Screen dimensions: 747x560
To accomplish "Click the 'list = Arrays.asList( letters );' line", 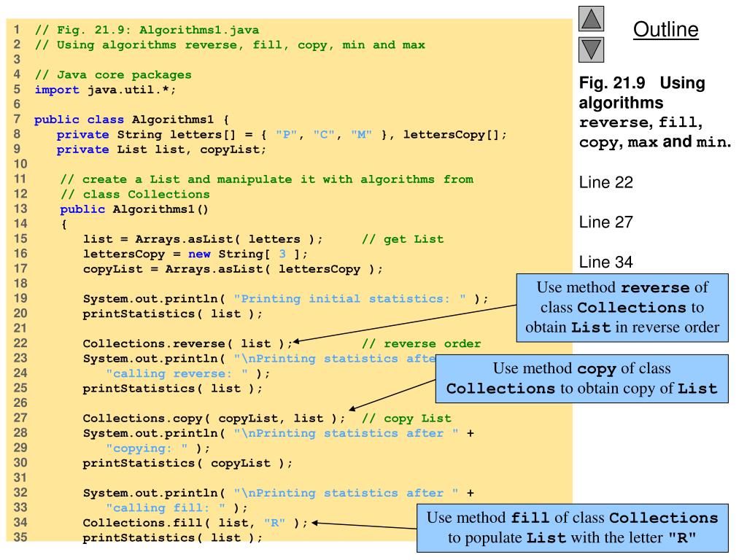I will (x=203, y=239).
